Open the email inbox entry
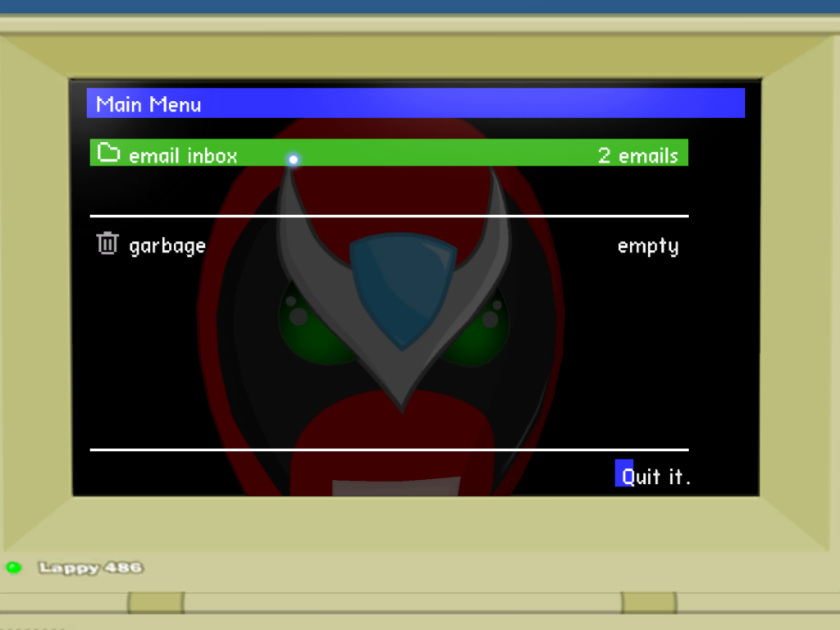 183,155
